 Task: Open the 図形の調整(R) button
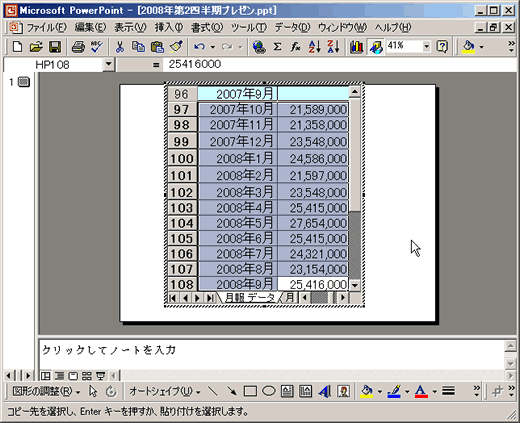coord(46,391)
